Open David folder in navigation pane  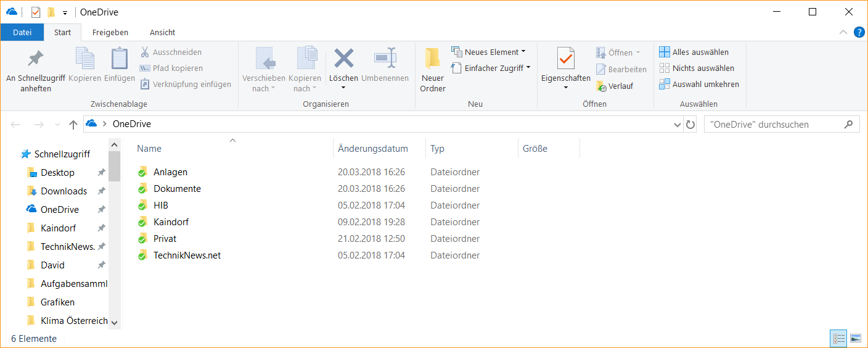[x=52, y=265]
